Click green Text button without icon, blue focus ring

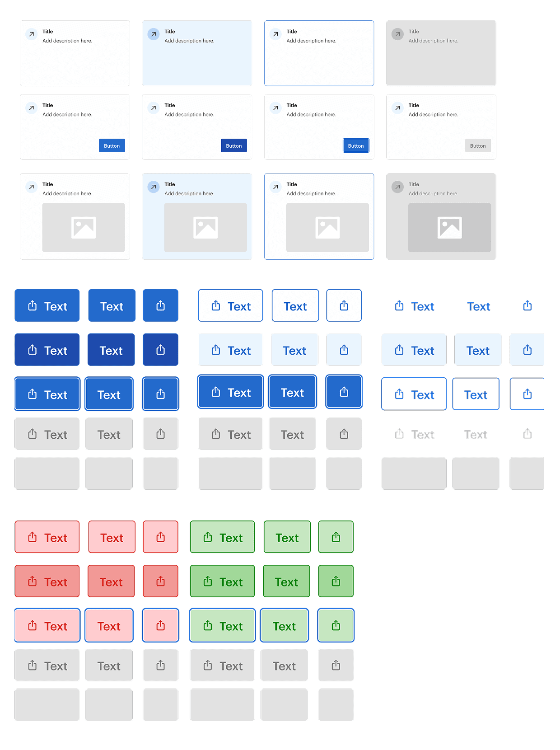(x=284, y=625)
